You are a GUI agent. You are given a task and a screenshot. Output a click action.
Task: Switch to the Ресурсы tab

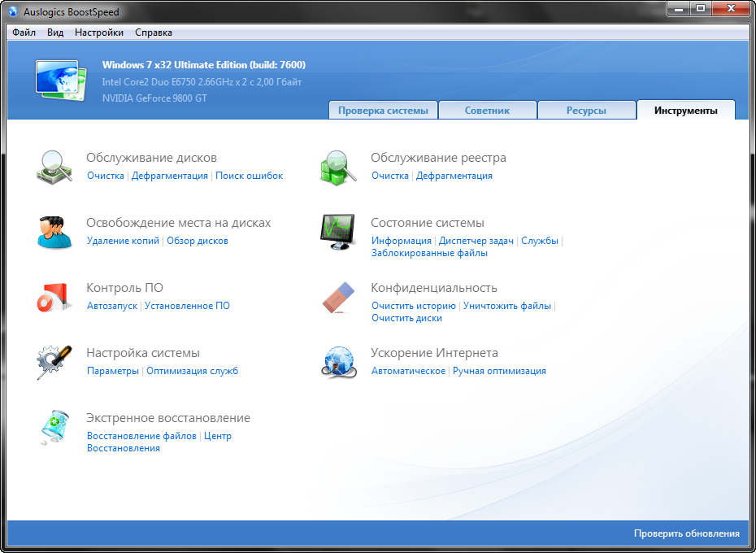point(586,110)
